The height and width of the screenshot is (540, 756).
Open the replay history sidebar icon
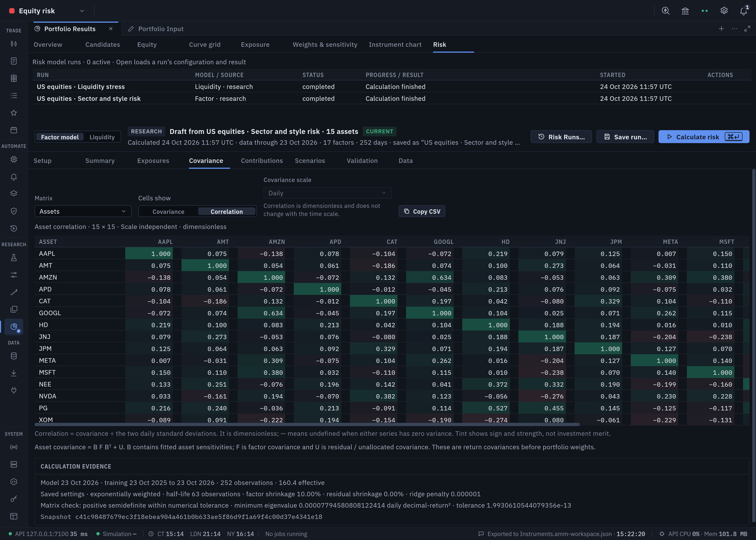(14, 228)
